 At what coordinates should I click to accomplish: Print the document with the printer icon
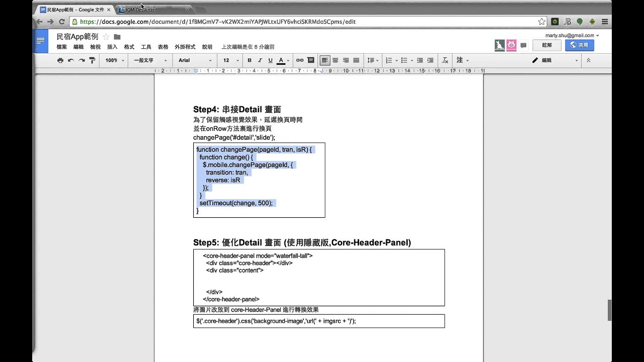(x=60, y=60)
